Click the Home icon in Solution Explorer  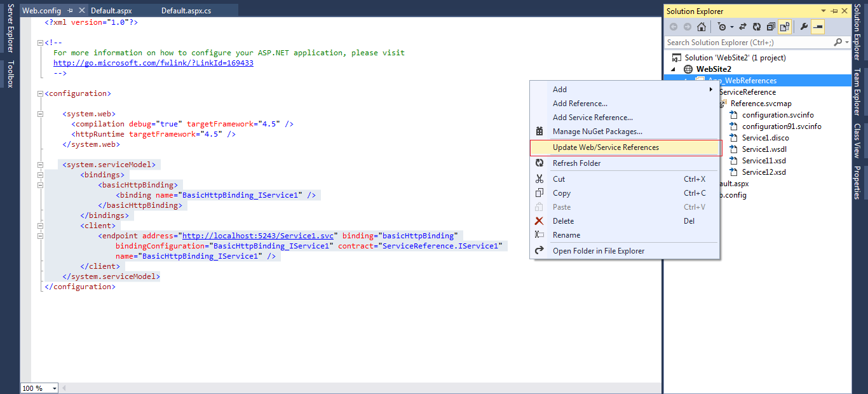(702, 27)
